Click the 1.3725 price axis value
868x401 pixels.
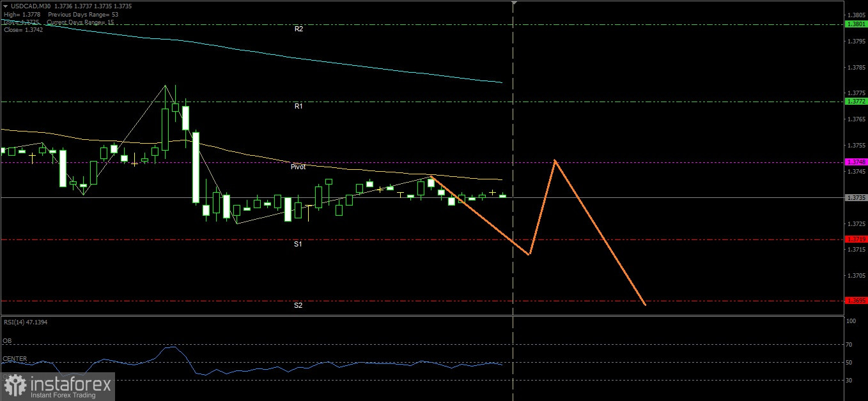pyautogui.click(x=856, y=224)
